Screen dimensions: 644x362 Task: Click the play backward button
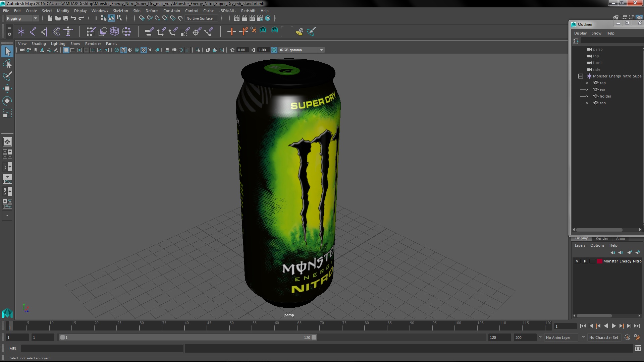click(606, 326)
